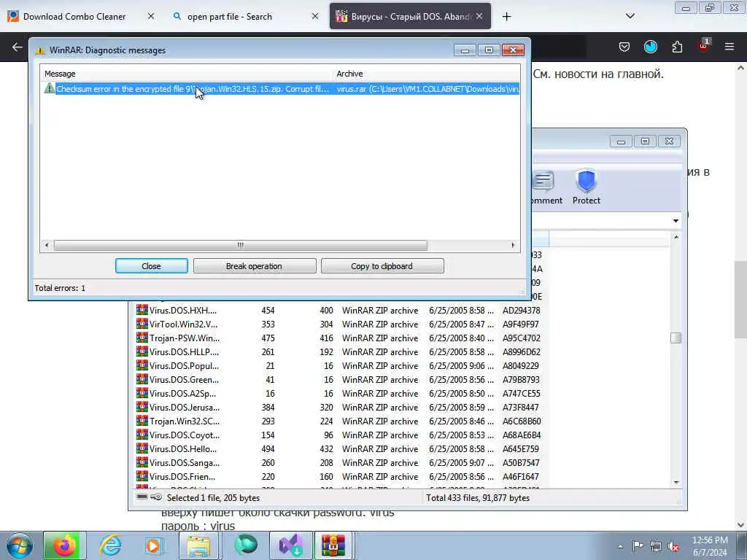Click the Break operation button
The height and width of the screenshot is (560, 747).
point(255,265)
